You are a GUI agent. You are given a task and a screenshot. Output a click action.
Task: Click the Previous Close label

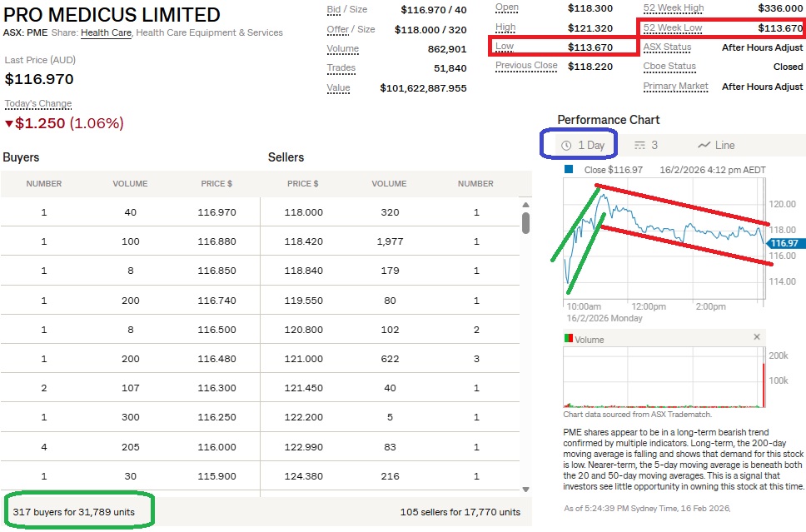click(x=526, y=66)
